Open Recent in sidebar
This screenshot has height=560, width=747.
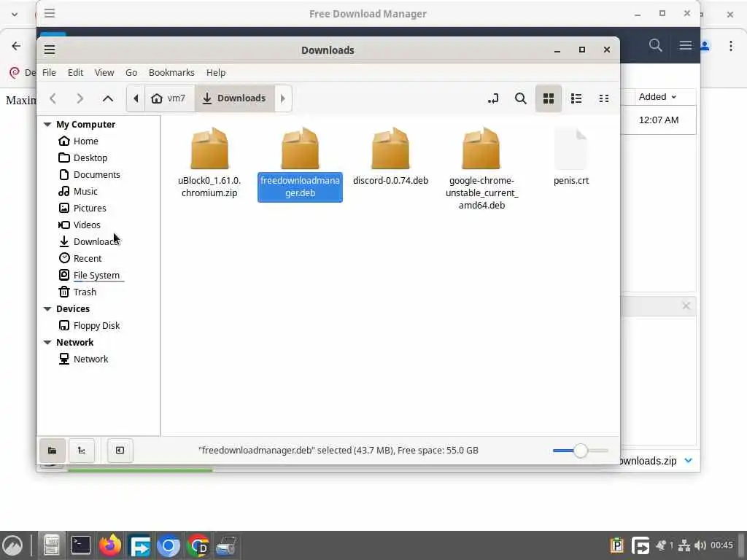(x=88, y=258)
